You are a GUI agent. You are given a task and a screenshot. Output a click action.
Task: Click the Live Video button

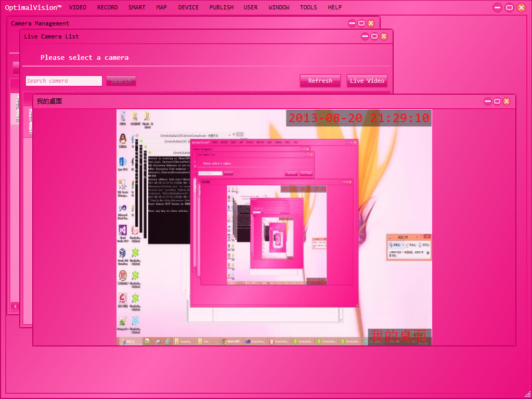(367, 81)
